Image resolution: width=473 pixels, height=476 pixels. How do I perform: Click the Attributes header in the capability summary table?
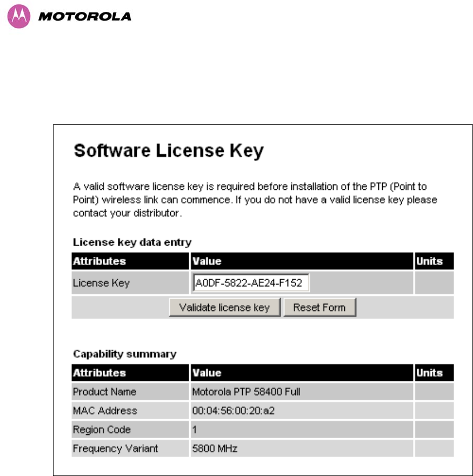click(x=99, y=373)
